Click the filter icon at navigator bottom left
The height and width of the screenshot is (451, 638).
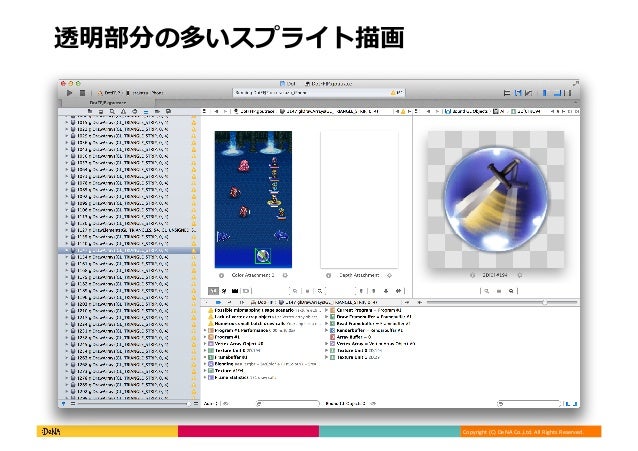click(64, 404)
